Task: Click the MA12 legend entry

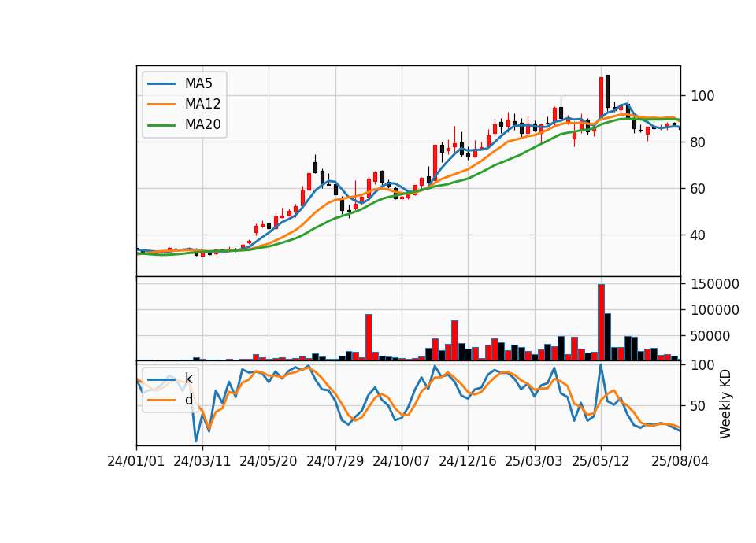Action: pyautogui.click(x=183, y=104)
